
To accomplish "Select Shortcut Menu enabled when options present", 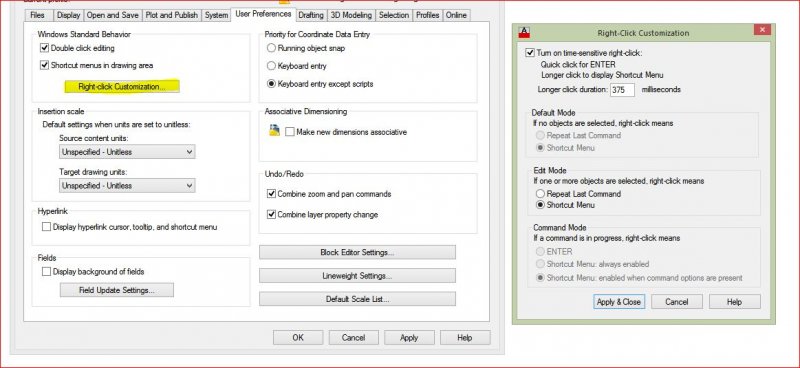I will 540,278.
